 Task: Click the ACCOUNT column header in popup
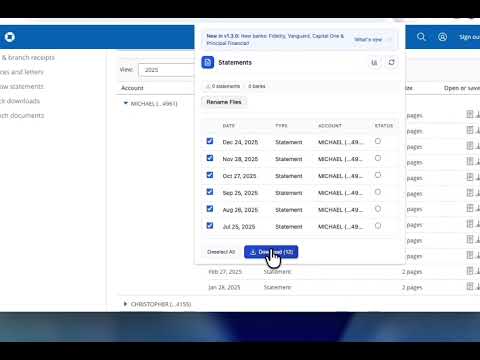pyautogui.click(x=330, y=126)
